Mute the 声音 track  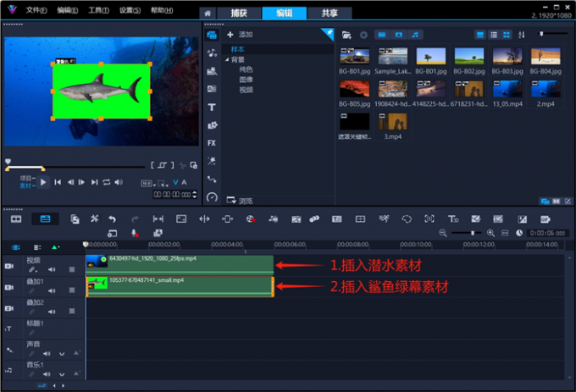pos(47,354)
